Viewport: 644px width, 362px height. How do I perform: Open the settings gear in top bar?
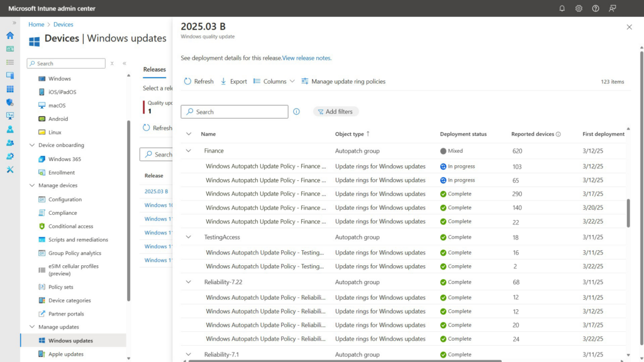(579, 8)
